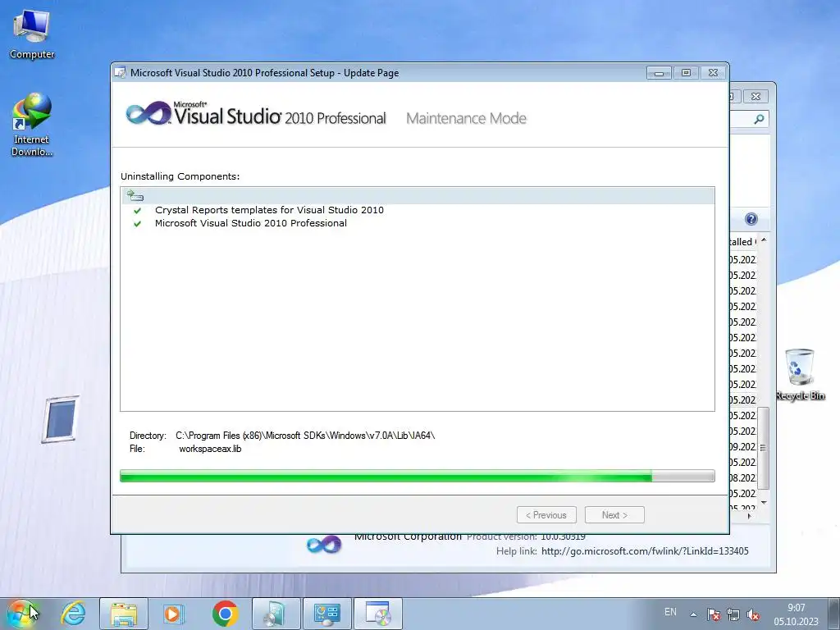Open Windows Media Player from taskbar

174,614
